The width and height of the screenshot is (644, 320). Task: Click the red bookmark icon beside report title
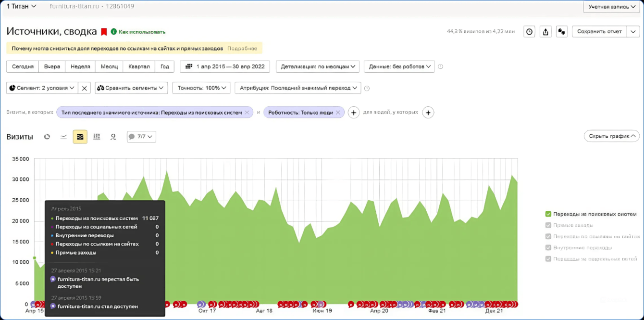(x=104, y=32)
